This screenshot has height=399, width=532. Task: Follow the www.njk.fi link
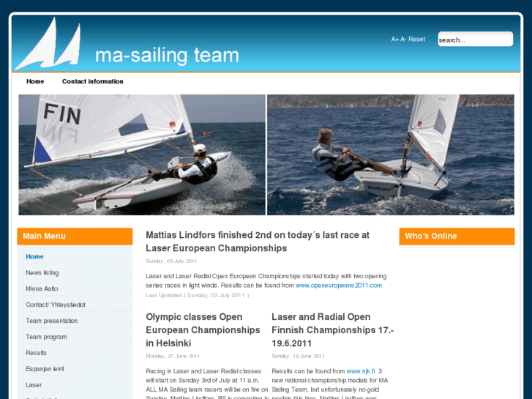[361, 371]
